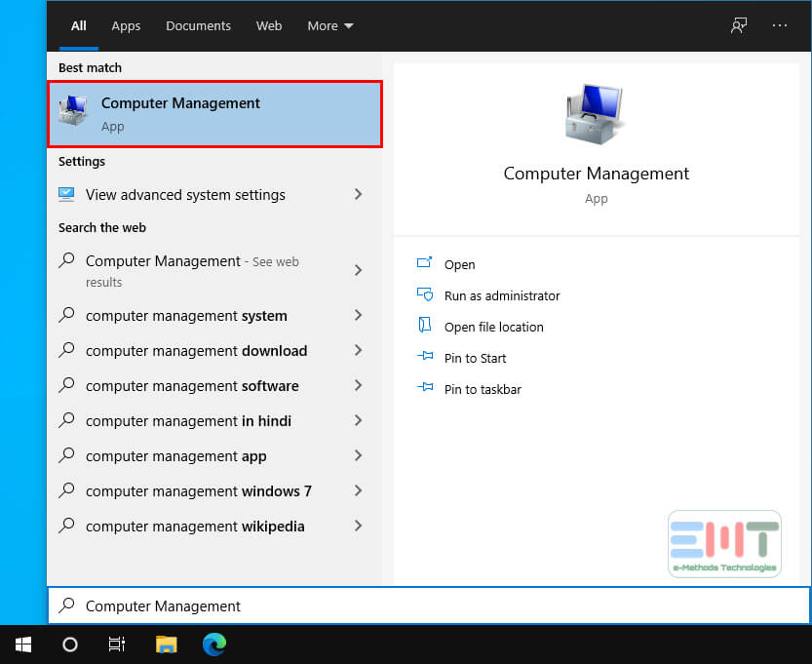The image size is (812, 664).
Task: Click the large Computer Management icon in preview pane
Action: pos(596,113)
